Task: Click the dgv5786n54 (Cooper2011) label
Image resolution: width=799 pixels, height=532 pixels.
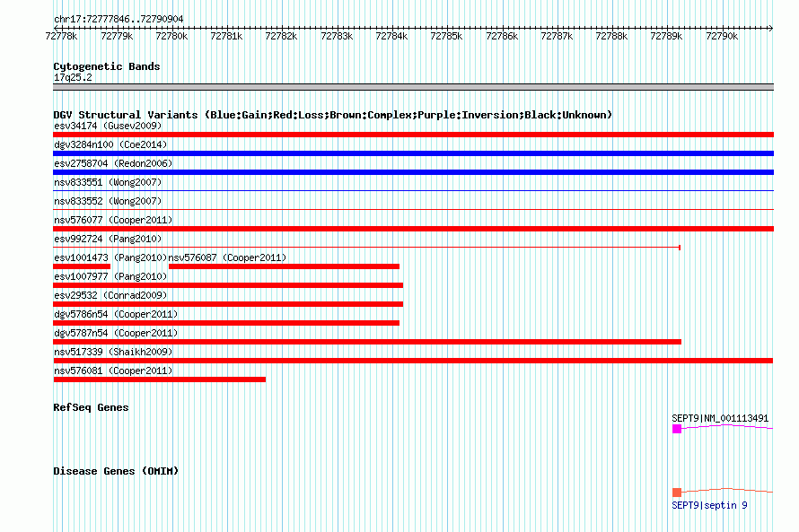Action: (x=116, y=314)
